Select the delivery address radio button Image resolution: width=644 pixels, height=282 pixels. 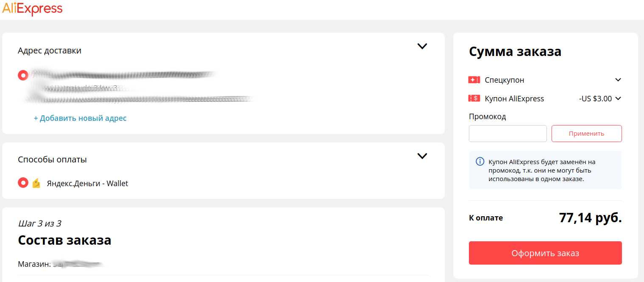23,75
